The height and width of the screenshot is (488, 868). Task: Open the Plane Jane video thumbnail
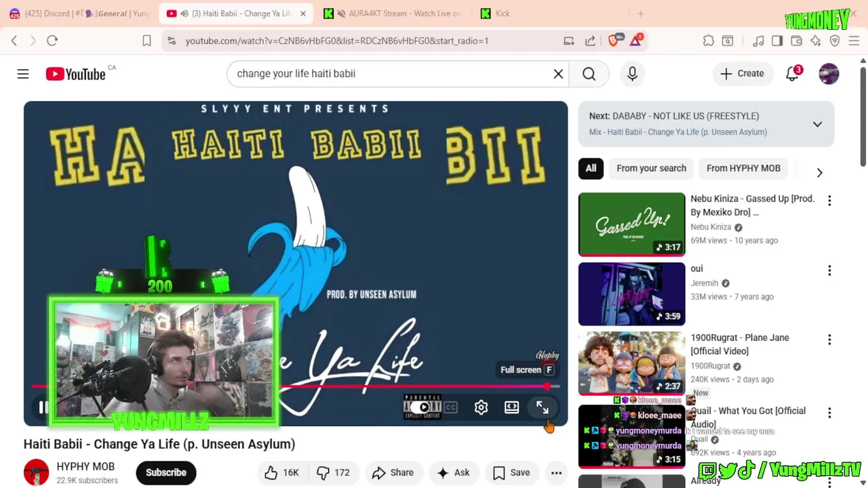631,363
